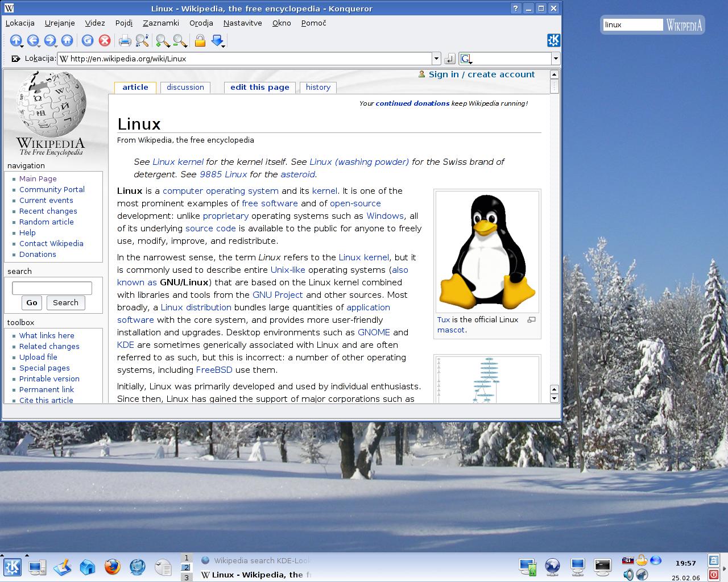Click the scroll up arrow of the page scrollbar

coord(555,74)
